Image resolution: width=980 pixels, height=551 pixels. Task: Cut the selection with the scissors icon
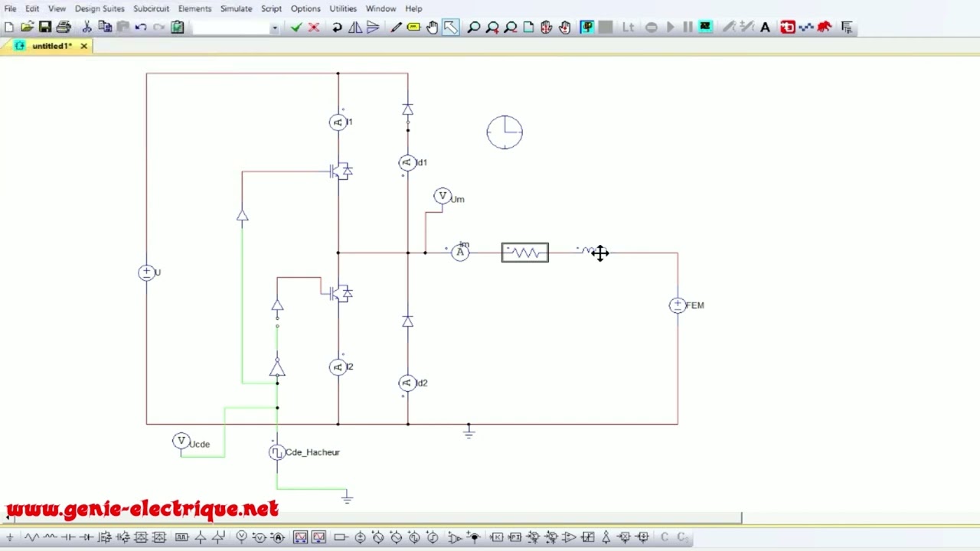87,28
